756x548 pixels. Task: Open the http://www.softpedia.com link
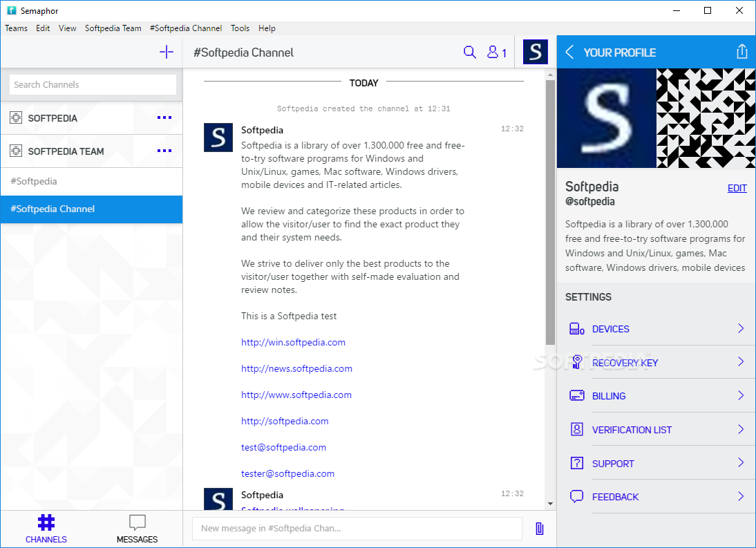coord(296,395)
